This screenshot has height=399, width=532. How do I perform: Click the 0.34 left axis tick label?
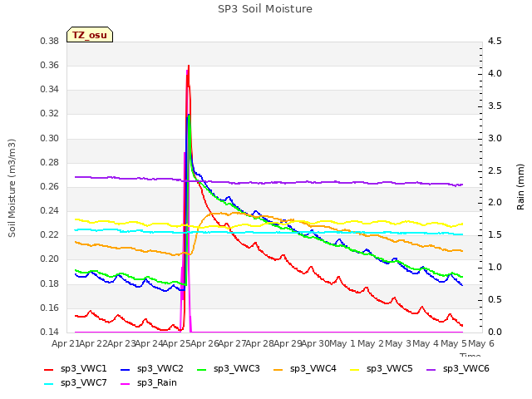tap(50, 90)
